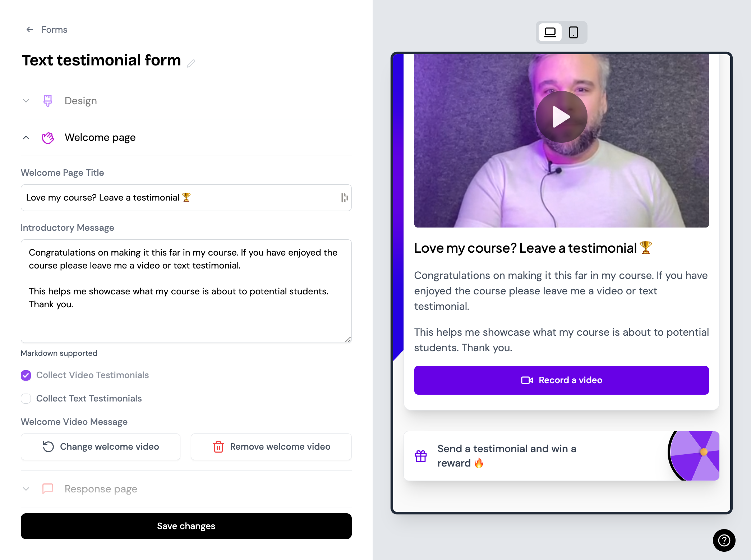
Task: Click into the Introductory Message textarea
Action: [186, 291]
